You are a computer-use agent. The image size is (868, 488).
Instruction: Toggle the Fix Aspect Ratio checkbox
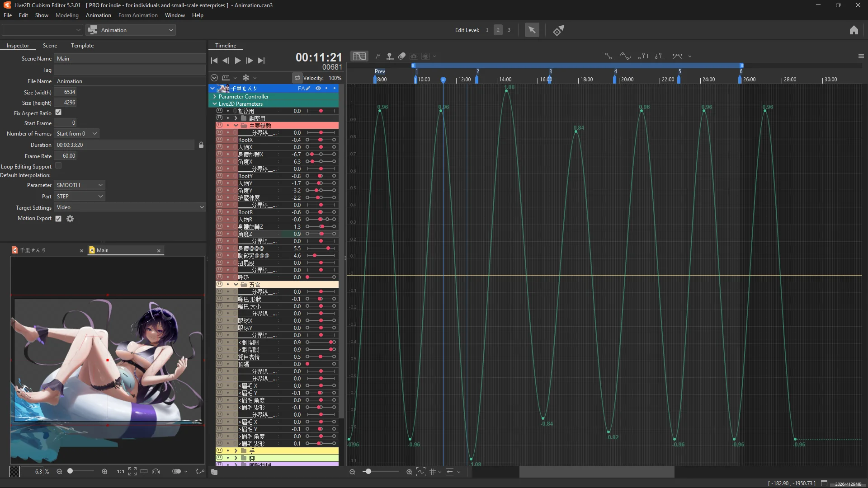[58, 113]
